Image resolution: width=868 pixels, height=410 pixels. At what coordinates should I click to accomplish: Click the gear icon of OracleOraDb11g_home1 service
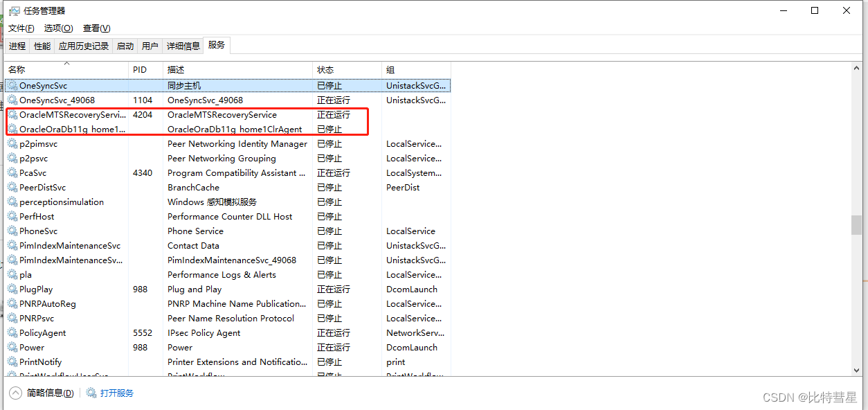pyautogui.click(x=12, y=130)
